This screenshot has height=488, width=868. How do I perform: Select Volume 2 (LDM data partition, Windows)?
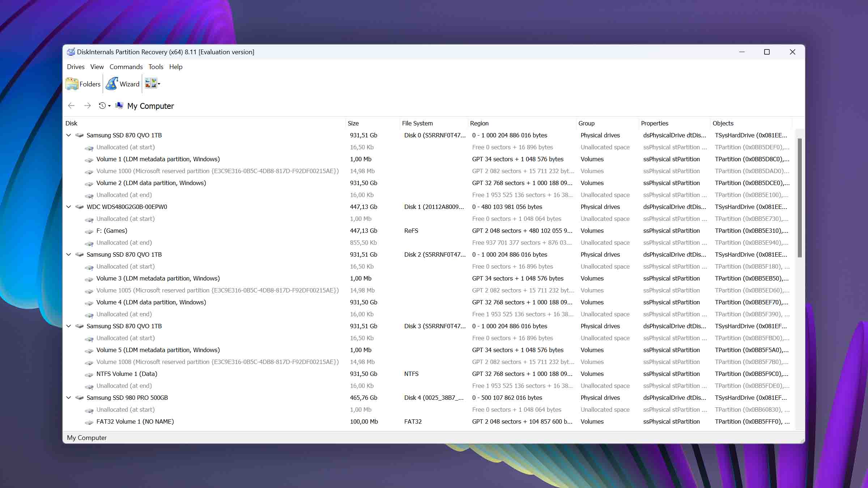pyautogui.click(x=151, y=183)
